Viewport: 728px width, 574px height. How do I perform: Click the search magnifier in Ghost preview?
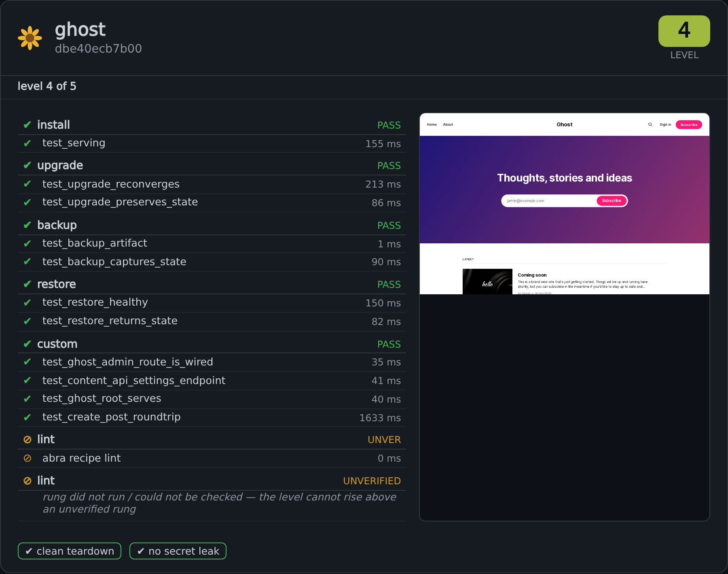pos(650,125)
